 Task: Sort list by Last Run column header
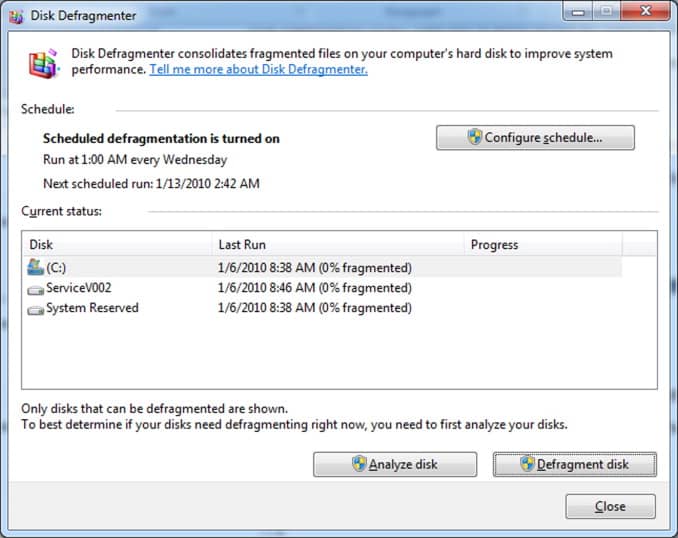pos(338,245)
